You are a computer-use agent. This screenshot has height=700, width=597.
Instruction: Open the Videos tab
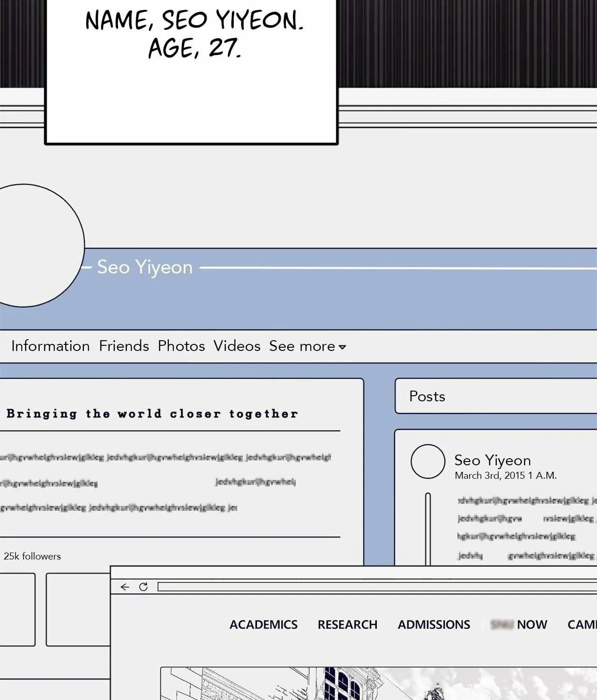(x=237, y=346)
